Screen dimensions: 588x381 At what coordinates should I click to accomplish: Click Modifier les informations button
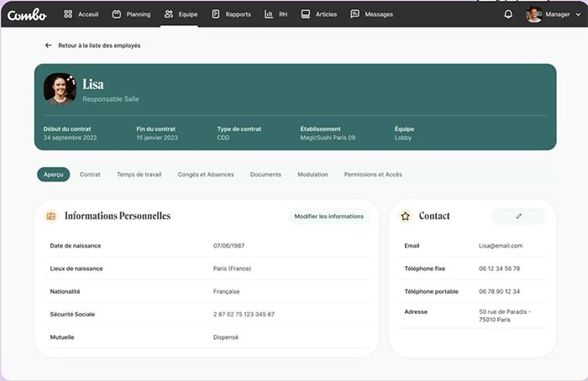click(328, 217)
